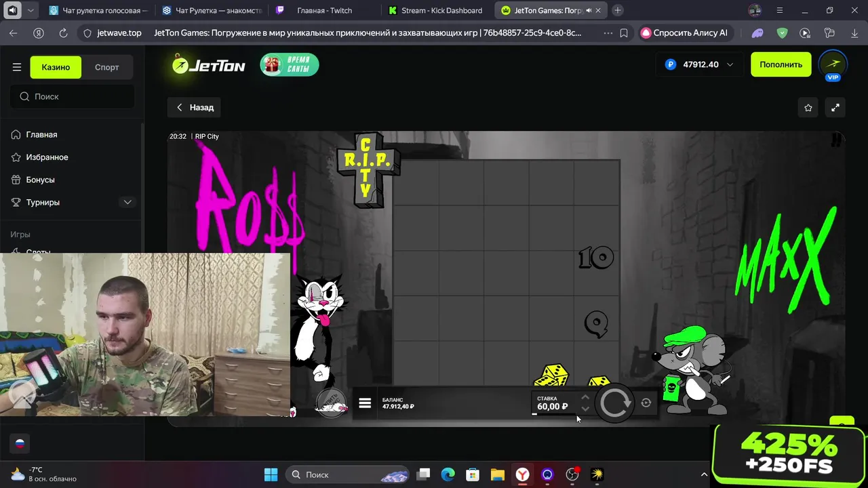Bookmark this page in address bar
This screenshot has height=488, width=868.
pyautogui.click(x=624, y=33)
